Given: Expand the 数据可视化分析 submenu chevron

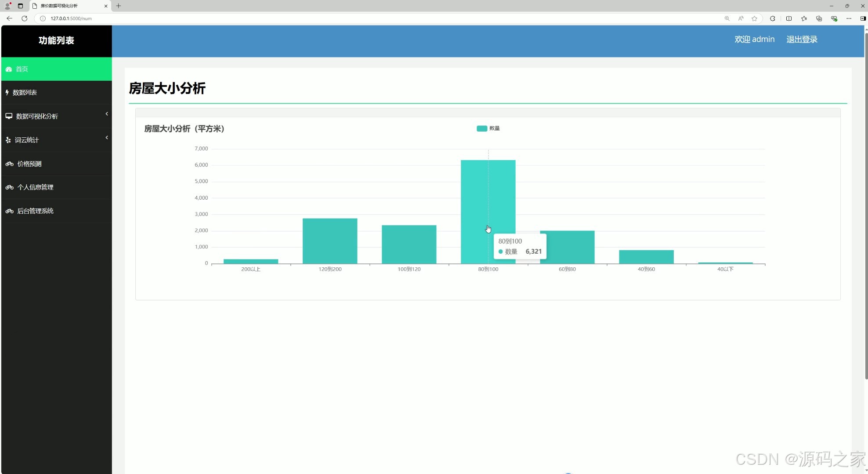Looking at the screenshot, I should 107,114.
